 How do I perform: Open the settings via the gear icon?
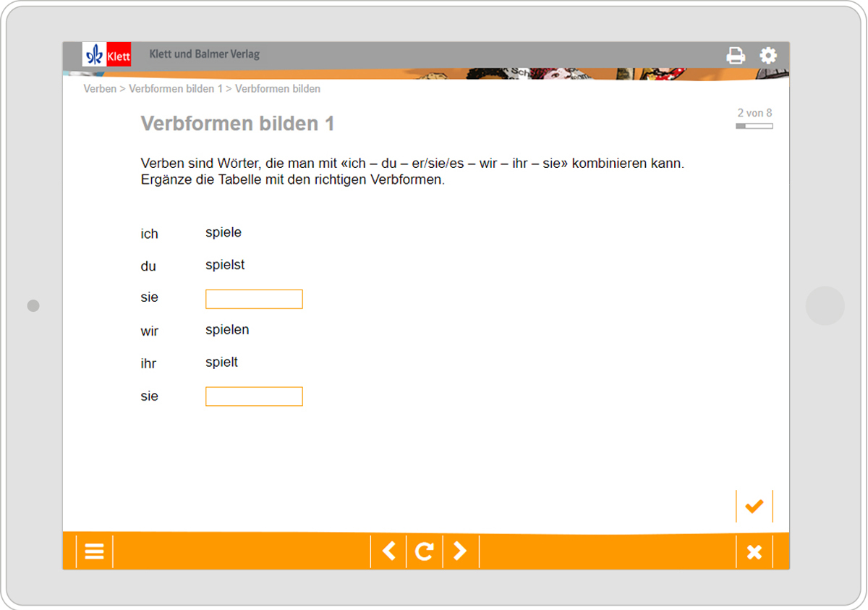pyautogui.click(x=767, y=54)
